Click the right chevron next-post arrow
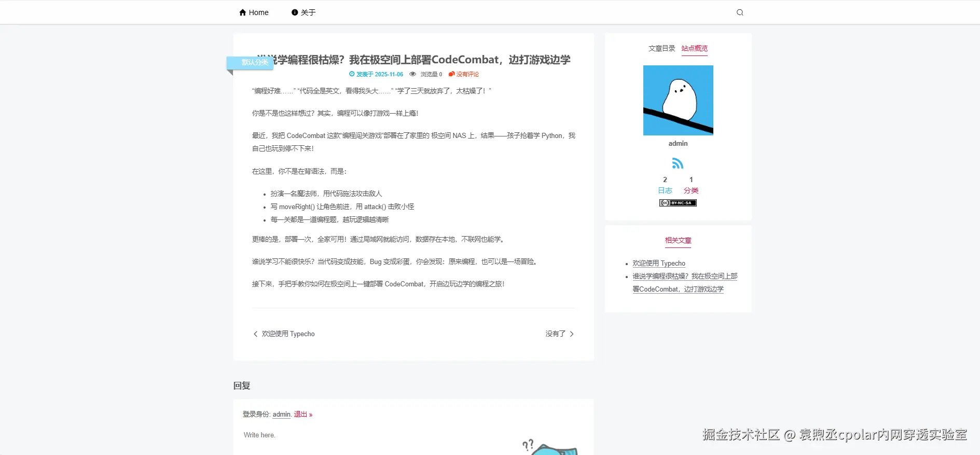This screenshot has height=455, width=980. point(572,334)
